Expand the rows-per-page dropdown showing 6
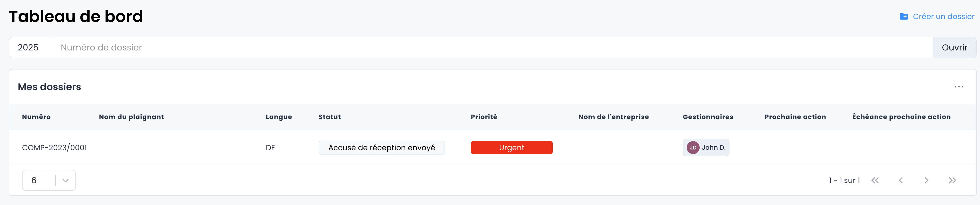This screenshot has width=980, height=205. coord(65,180)
